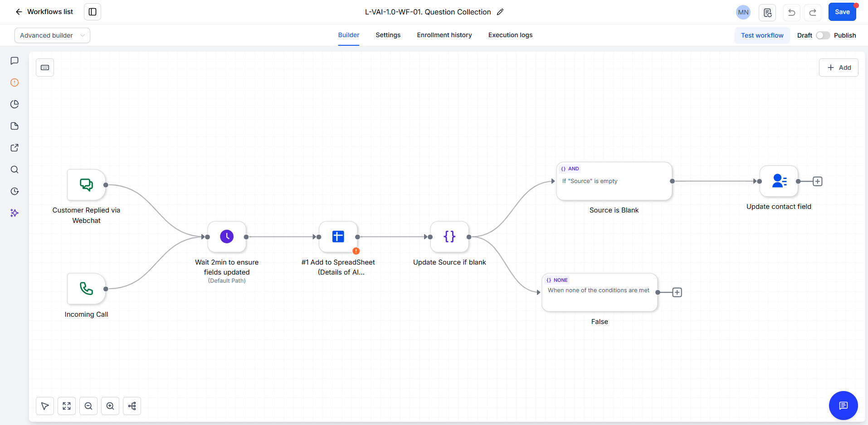Click the Add button on canvas
Viewport: 868px width, 425px height.
(839, 68)
